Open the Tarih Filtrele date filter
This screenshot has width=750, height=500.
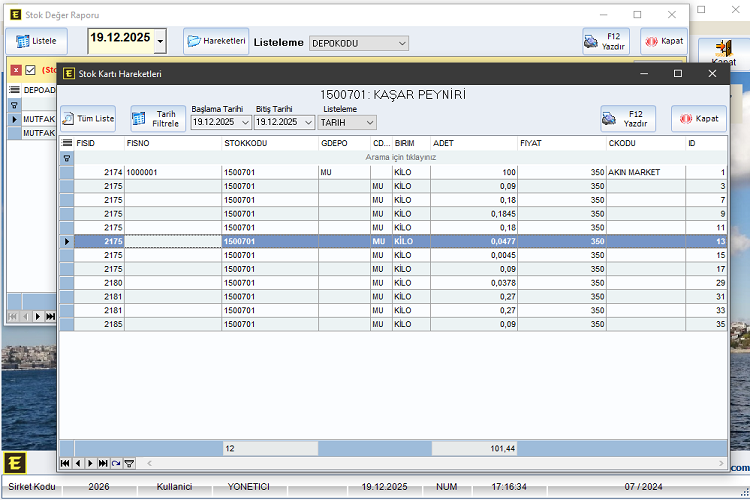(157, 118)
